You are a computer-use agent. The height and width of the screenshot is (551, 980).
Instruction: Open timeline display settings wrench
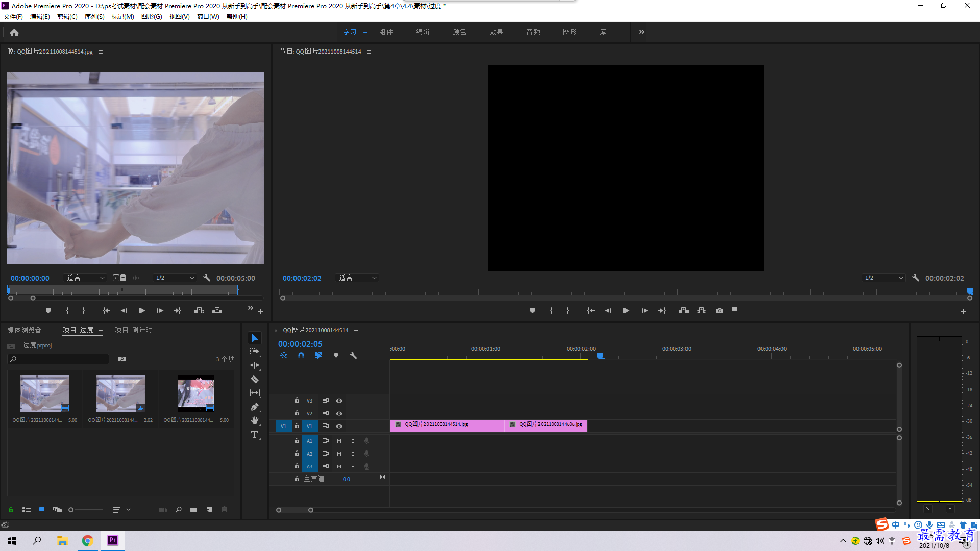(x=353, y=355)
